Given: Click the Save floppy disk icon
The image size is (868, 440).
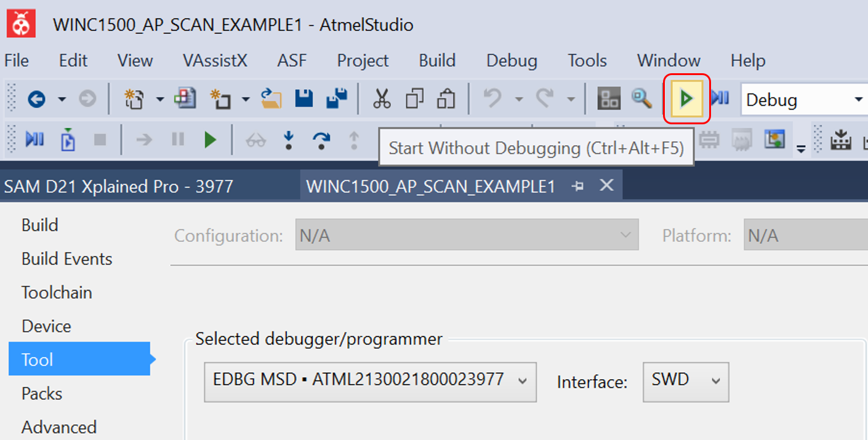Looking at the screenshot, I should pyautogui.click(x=304, y=98).
